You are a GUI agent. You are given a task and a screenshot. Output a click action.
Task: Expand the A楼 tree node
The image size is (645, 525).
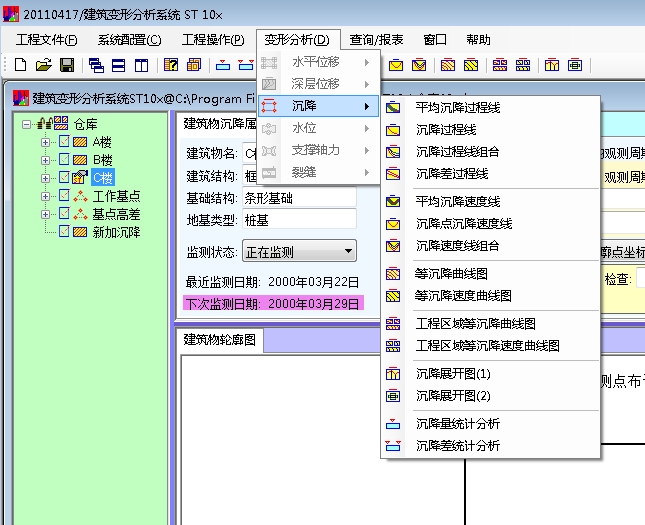(x=45, y=142)
